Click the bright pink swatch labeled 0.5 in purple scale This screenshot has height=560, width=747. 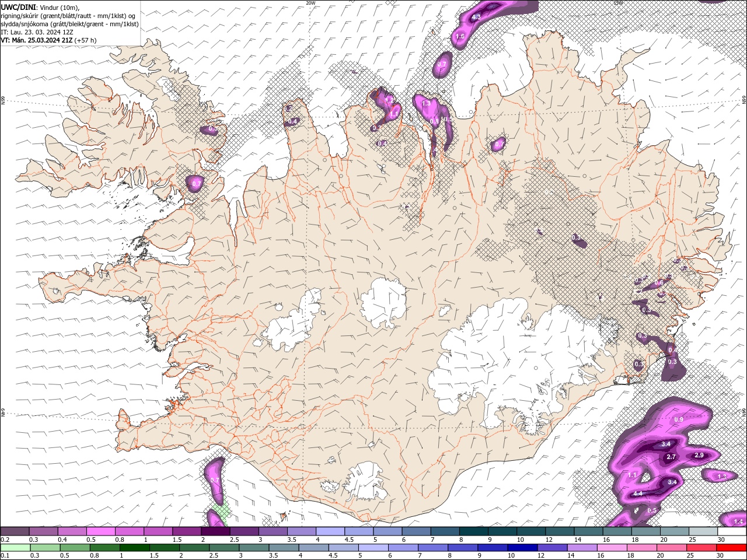[x=101, y=531]
